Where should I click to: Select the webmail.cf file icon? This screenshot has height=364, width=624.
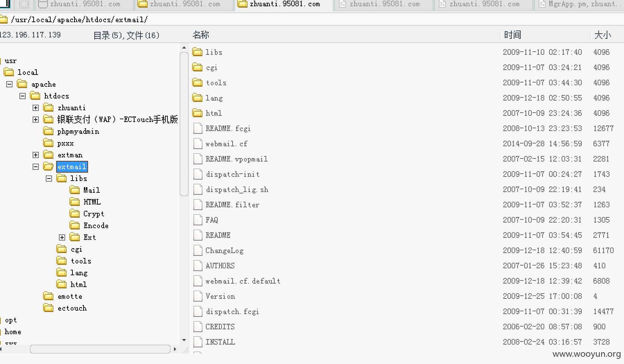coord(198,144)
